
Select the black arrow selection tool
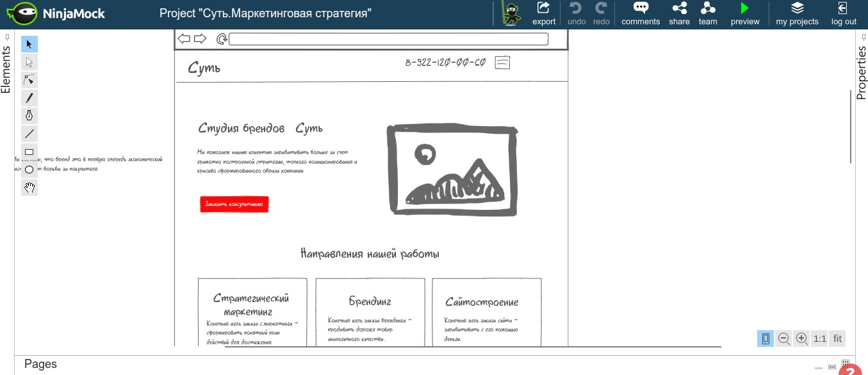point(29,44)
